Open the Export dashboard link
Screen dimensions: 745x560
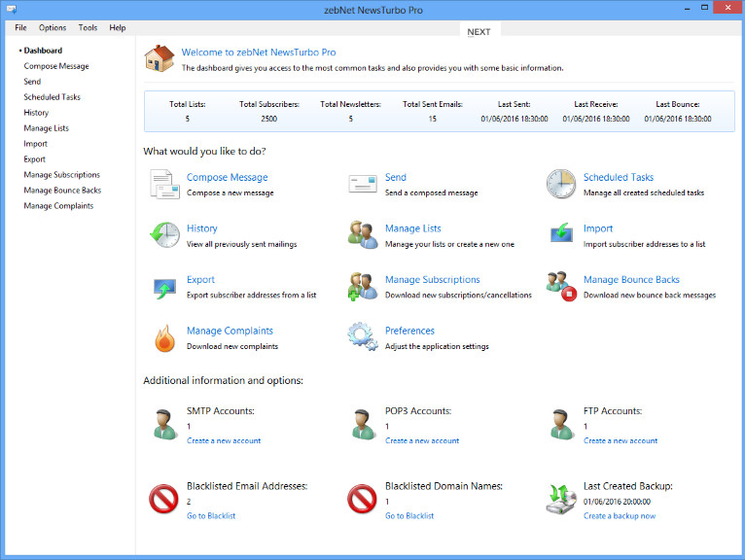[200, 279]
